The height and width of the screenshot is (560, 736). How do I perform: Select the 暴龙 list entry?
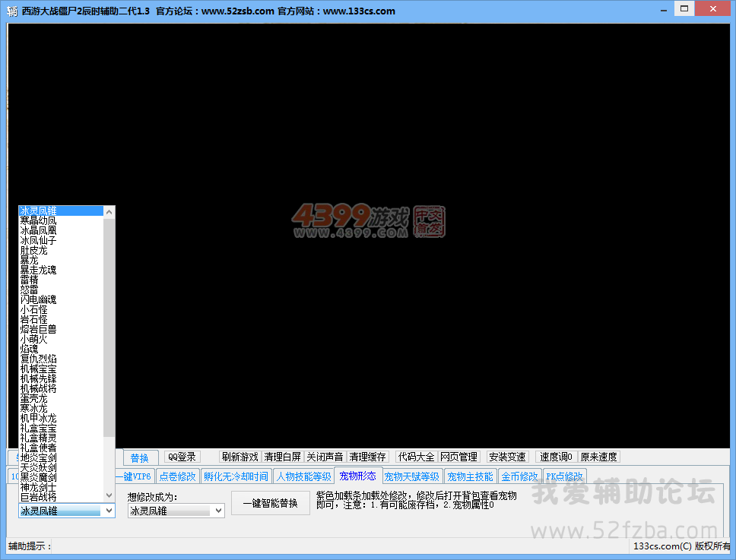coord(61,260)
